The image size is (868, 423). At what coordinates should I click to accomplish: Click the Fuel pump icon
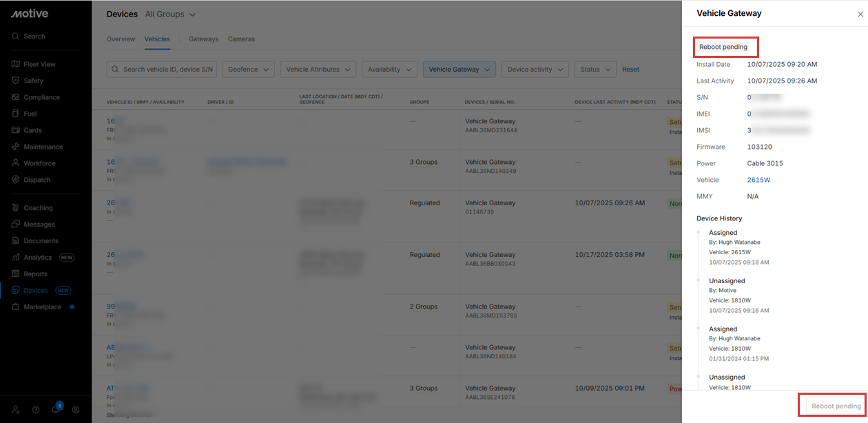point(16,114)
